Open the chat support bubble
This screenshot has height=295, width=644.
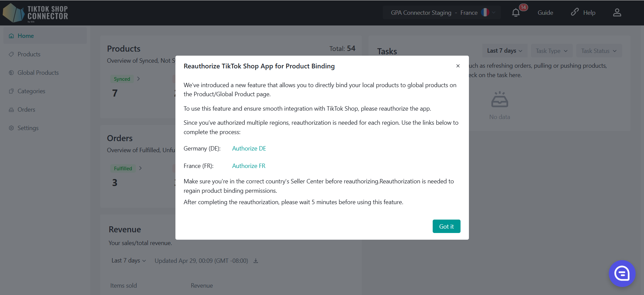(622, 274)
